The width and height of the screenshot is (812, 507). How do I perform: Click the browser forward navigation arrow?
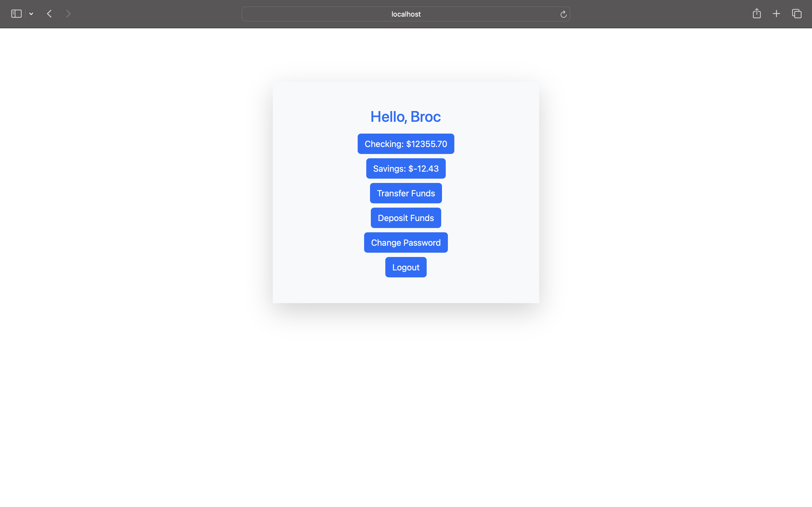pos(68,13)
